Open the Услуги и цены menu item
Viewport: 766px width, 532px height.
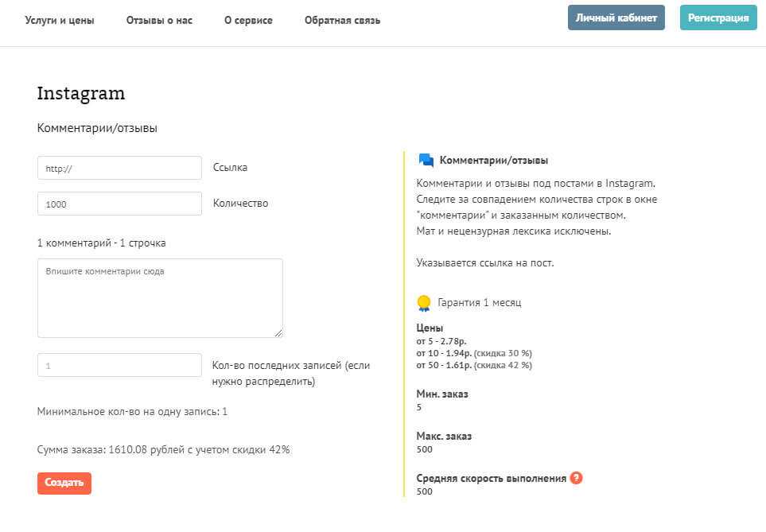[x=60, y=21]
